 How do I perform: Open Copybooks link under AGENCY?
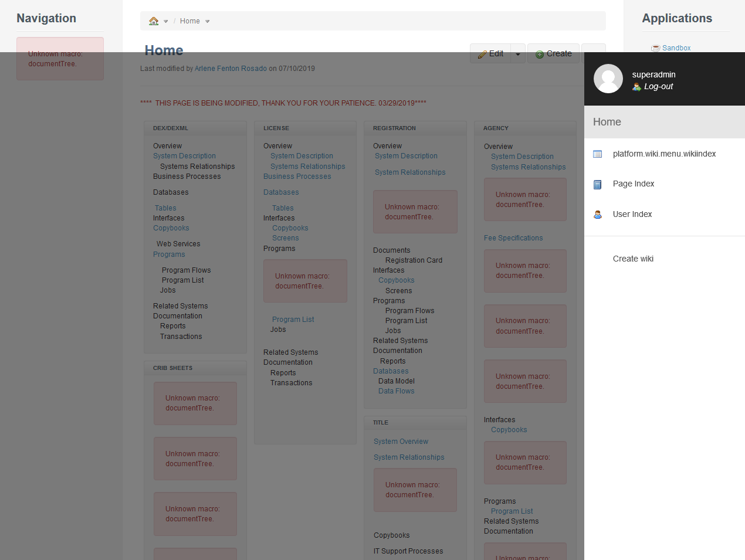pos(509,430)
